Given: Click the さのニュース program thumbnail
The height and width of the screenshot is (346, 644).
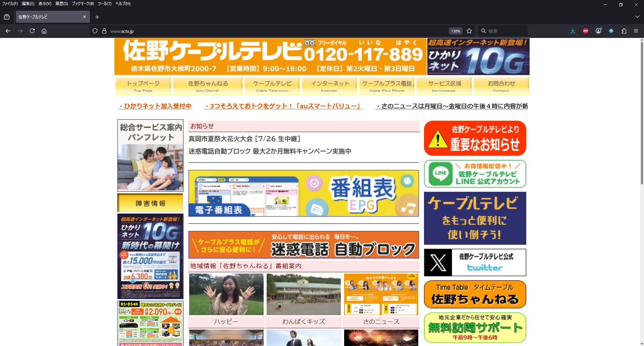Looking at the screenshot, I should point(381,294).
